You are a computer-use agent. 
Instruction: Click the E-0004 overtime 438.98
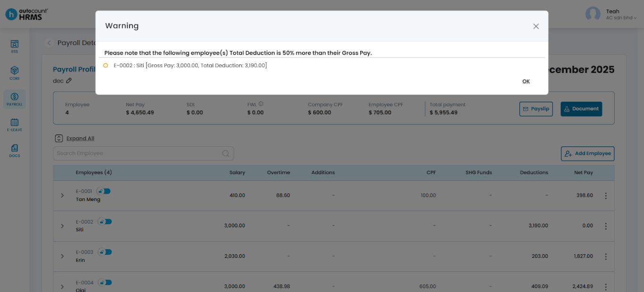pos(281,286)
